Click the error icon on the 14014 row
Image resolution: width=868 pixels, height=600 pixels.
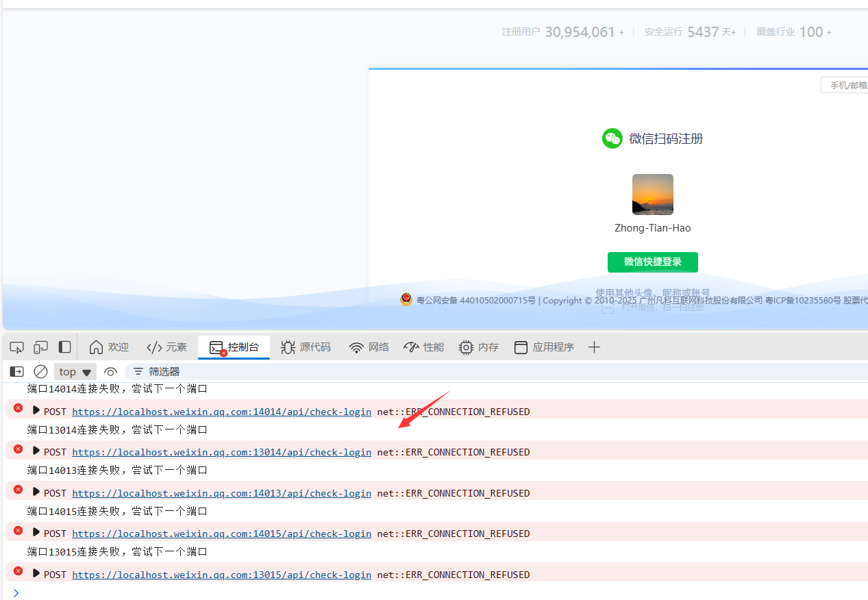coord(18,408)
